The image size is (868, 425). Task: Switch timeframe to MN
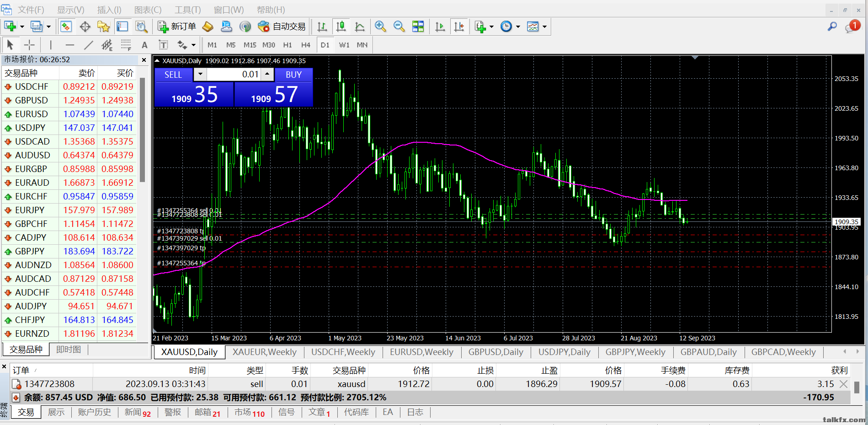click(x=362, y=45)
